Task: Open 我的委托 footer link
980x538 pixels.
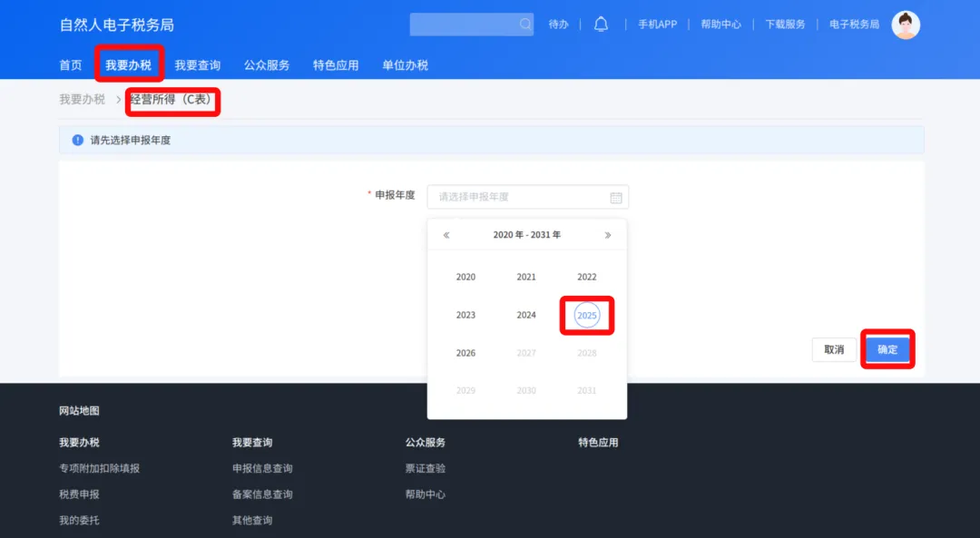Action: pyautogui.click(x=79, y=520)
